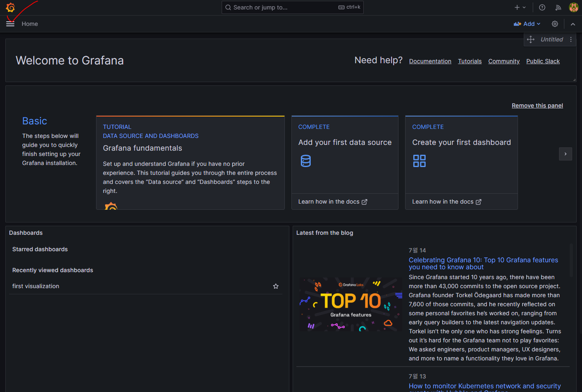Open the News RSS feed icon
The image size is (582, 392).
pyautogui.click(x=558, y=7)
